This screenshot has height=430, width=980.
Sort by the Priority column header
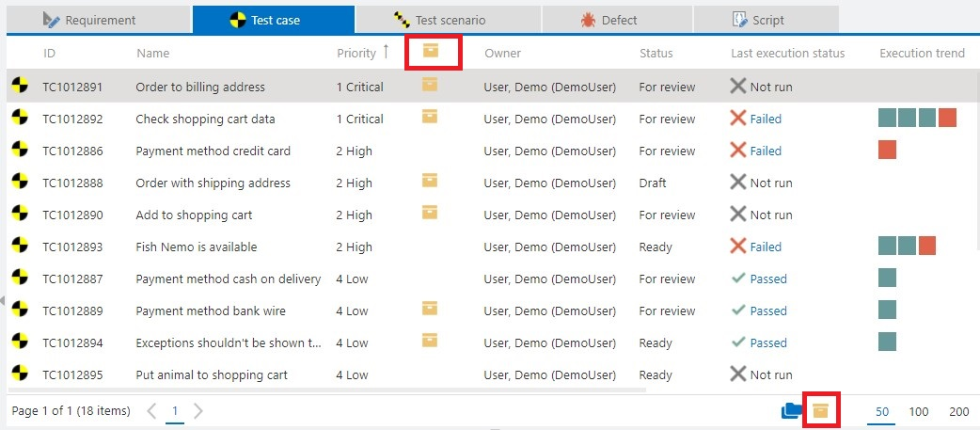[x=356, y=54]
